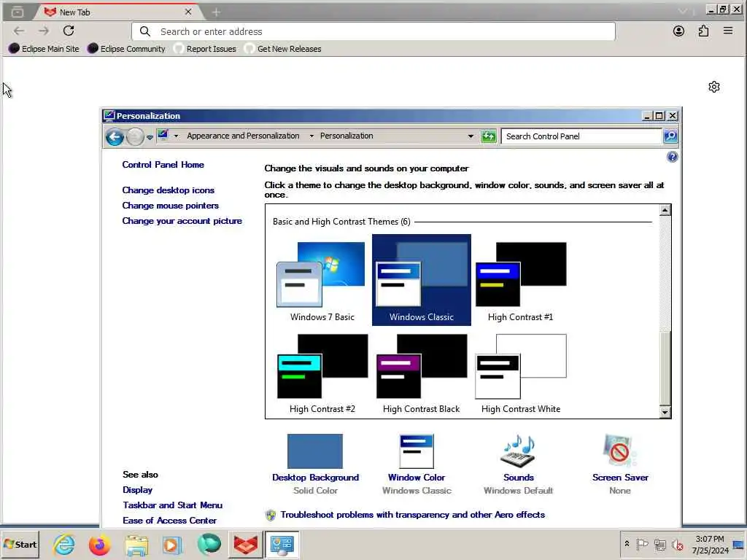Expand arrow before Appearance and Personalization
Viewport: 747px width, 560px height.
click(177, 136)
